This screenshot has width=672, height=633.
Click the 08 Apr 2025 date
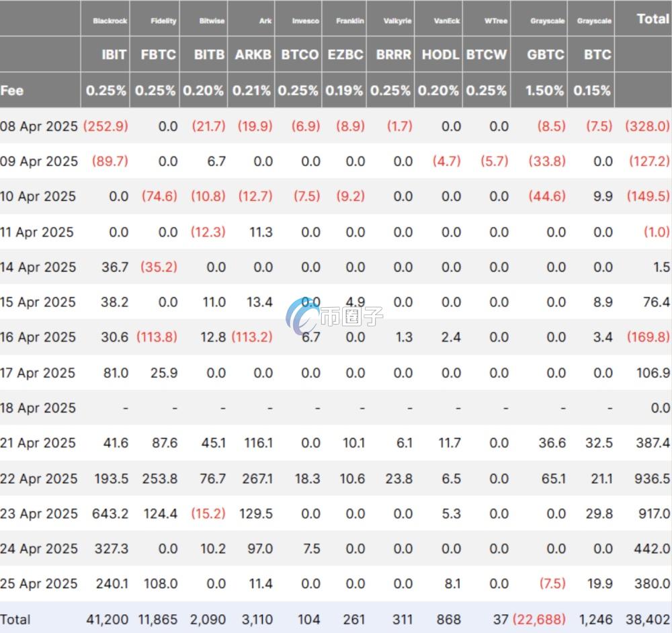click(x=39, y=126)
